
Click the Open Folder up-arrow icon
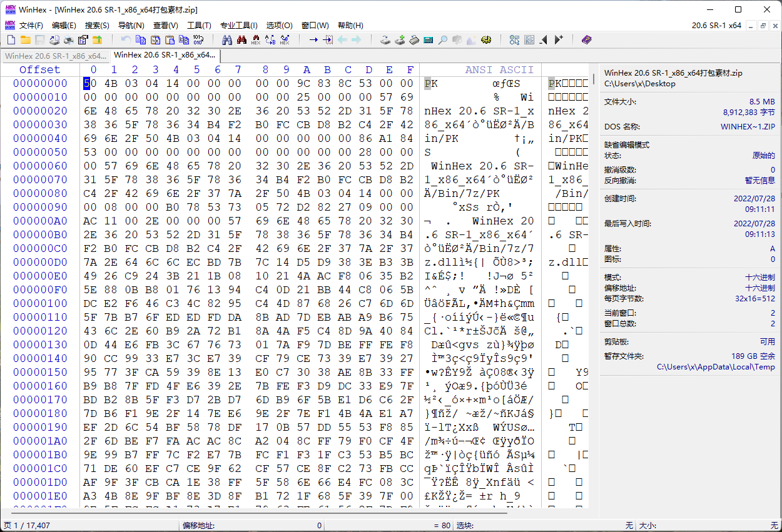[x=97, y=40]
